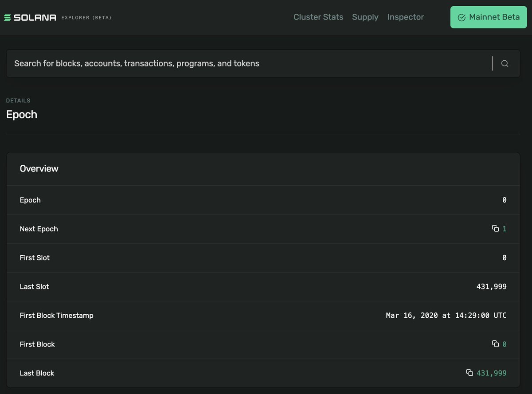532x394 pixels.
Task: Select the Epoch value 0
Action: (505, 200)
